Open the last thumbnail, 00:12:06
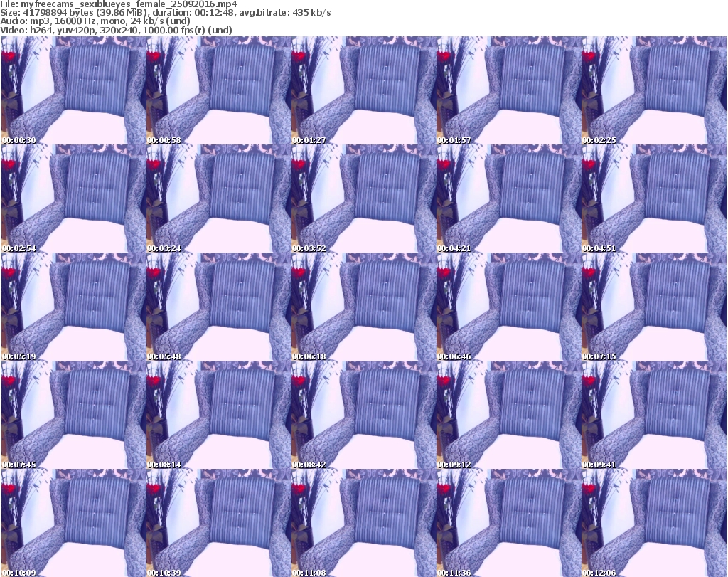The width and height of the screenshot is (728, 577). 653,523
